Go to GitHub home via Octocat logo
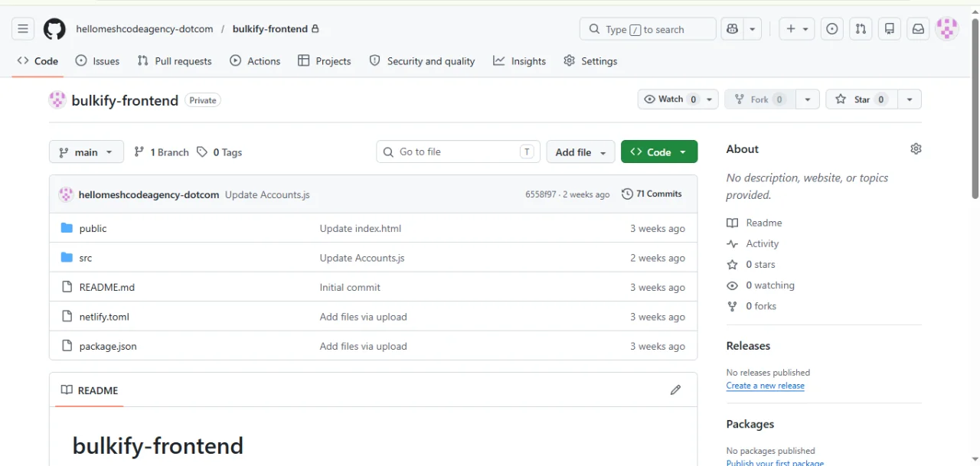 (x=54, y=29)
